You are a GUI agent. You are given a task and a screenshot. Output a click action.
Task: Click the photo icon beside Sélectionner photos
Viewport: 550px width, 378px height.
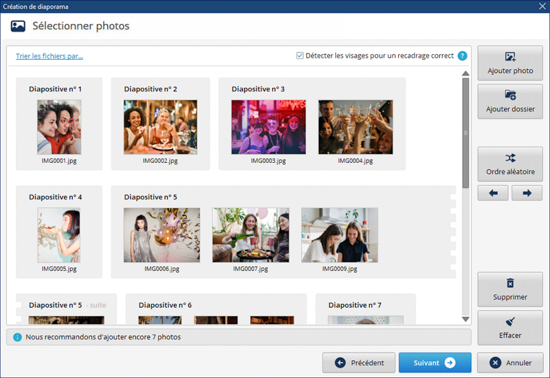pos(18,26)
